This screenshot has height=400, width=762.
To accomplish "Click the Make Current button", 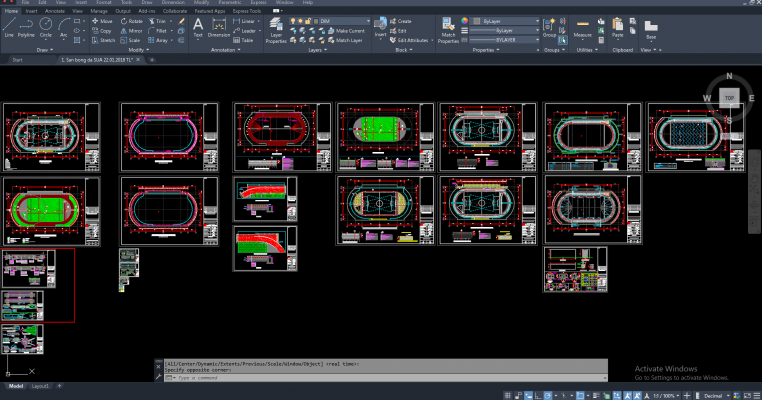I will 349,31.
